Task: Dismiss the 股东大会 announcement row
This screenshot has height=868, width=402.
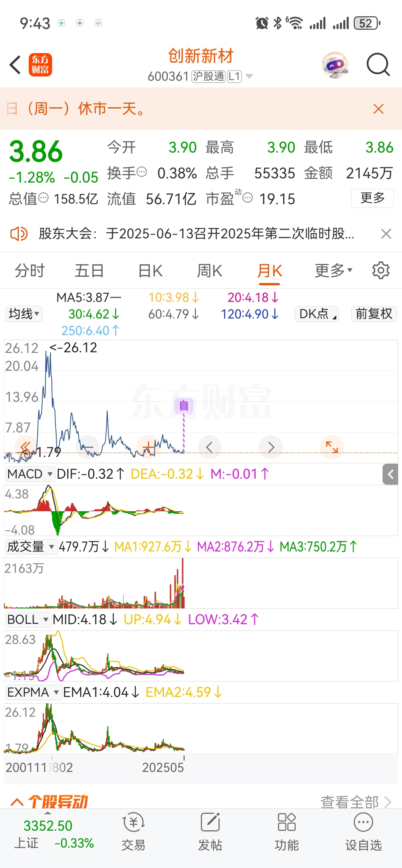Action: pos(386,234)
